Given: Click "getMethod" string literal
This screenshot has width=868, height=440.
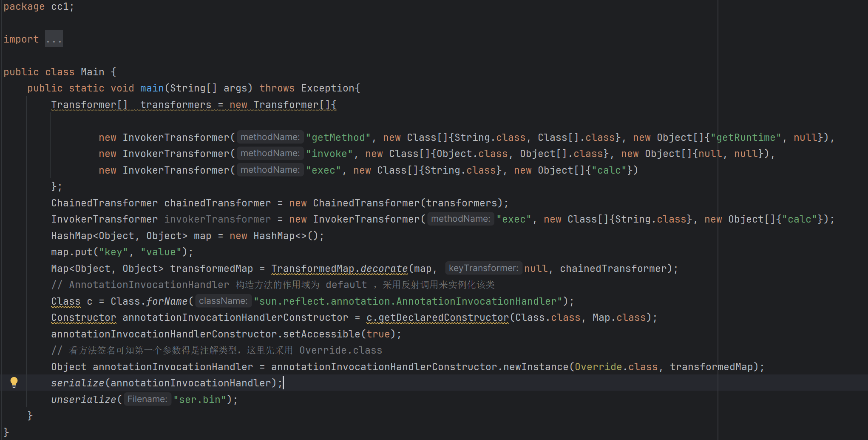Looking at the screenshot, I should click(x=338, y=137).
